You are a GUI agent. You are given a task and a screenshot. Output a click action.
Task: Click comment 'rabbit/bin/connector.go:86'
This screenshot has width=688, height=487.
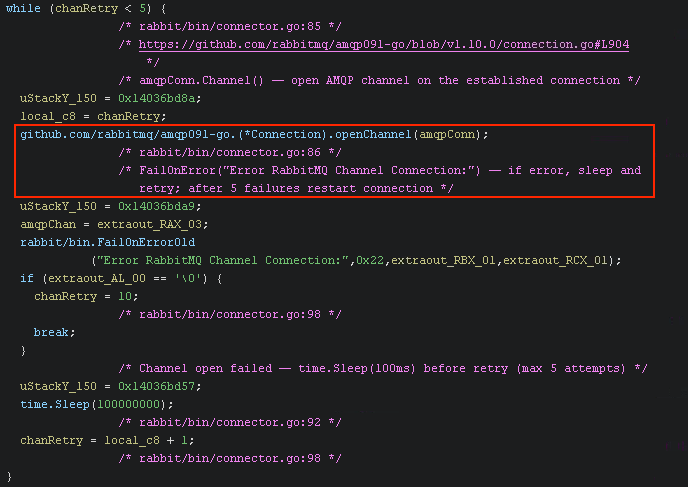point(230,152)
